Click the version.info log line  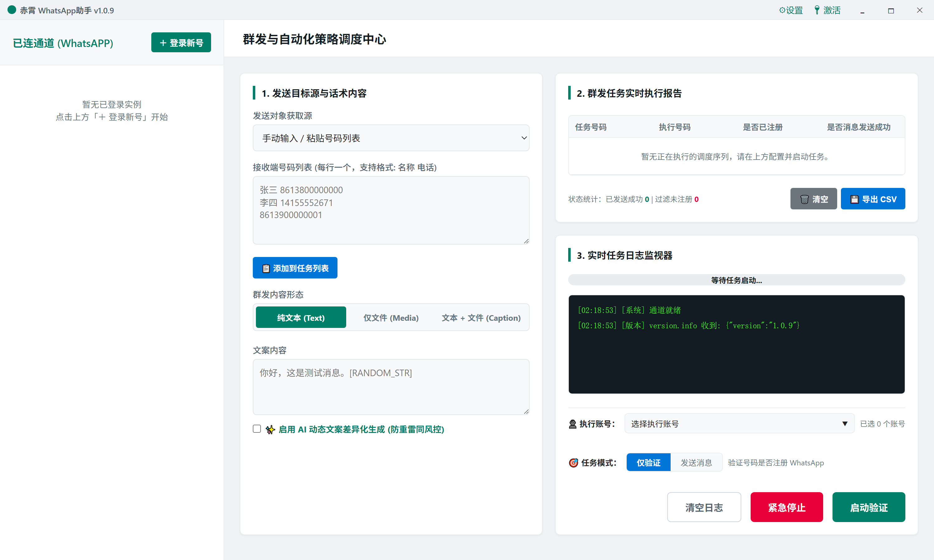689,325
